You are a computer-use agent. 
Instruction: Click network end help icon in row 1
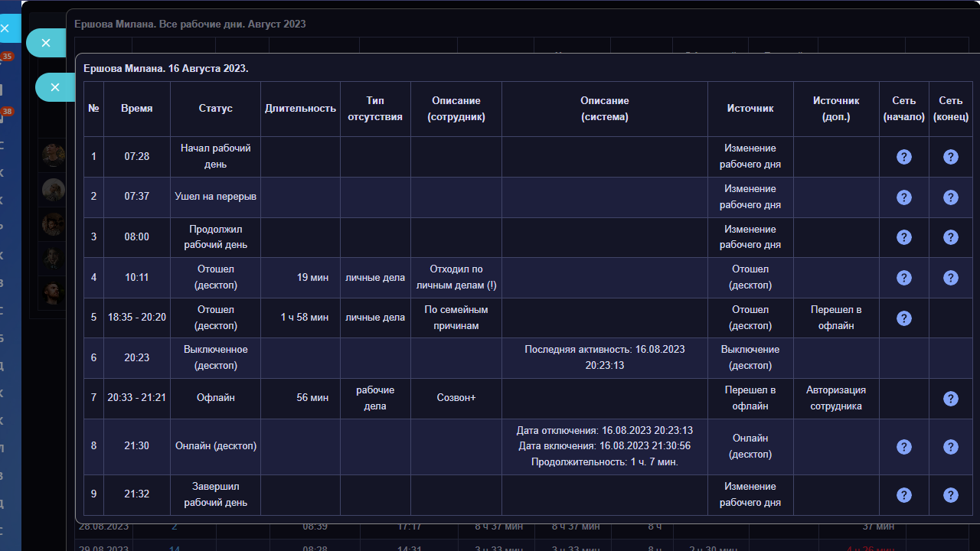pos(950,157)
